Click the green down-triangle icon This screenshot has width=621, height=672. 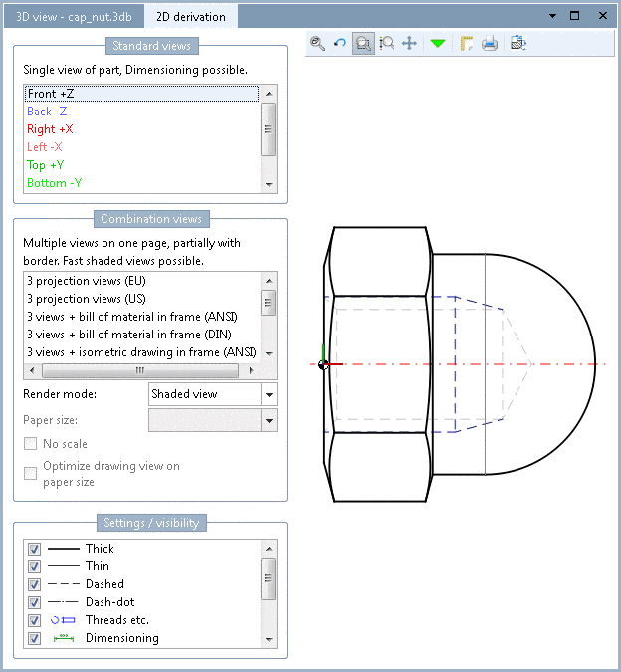tap(438, 43)
